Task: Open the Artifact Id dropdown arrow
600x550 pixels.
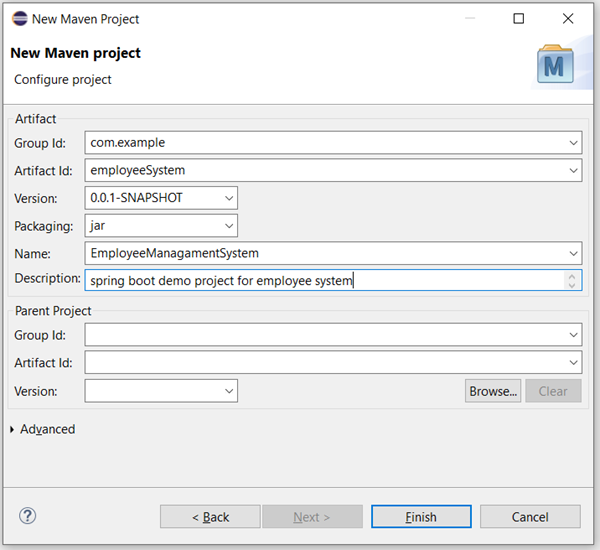Action: click(x=573, y=171)
